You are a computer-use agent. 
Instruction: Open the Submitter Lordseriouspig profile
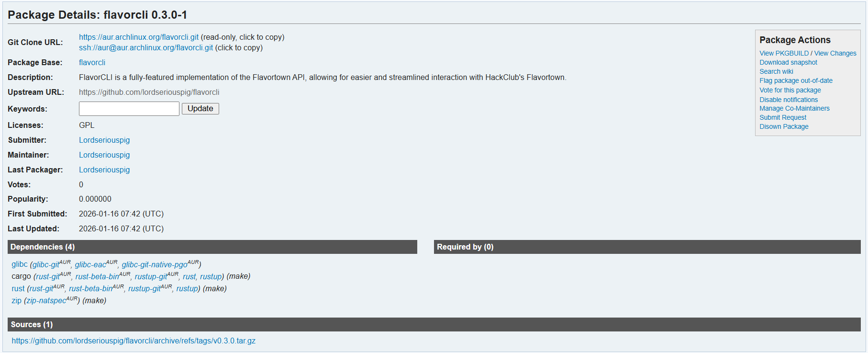tap(104, 140)
